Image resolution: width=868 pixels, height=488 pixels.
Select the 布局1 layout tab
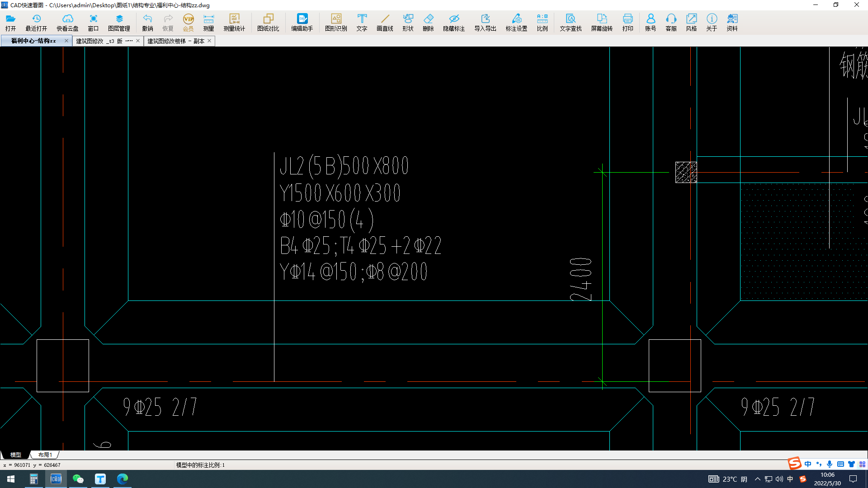tap(45, 455)
